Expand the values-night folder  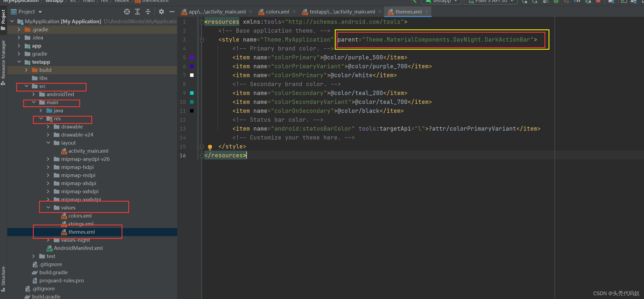click(x=49, y=240)
